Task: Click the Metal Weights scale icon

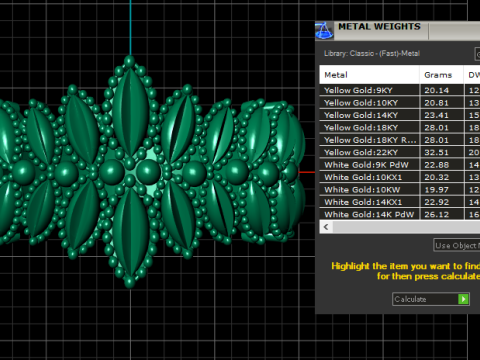Action: tap(324, 31)
